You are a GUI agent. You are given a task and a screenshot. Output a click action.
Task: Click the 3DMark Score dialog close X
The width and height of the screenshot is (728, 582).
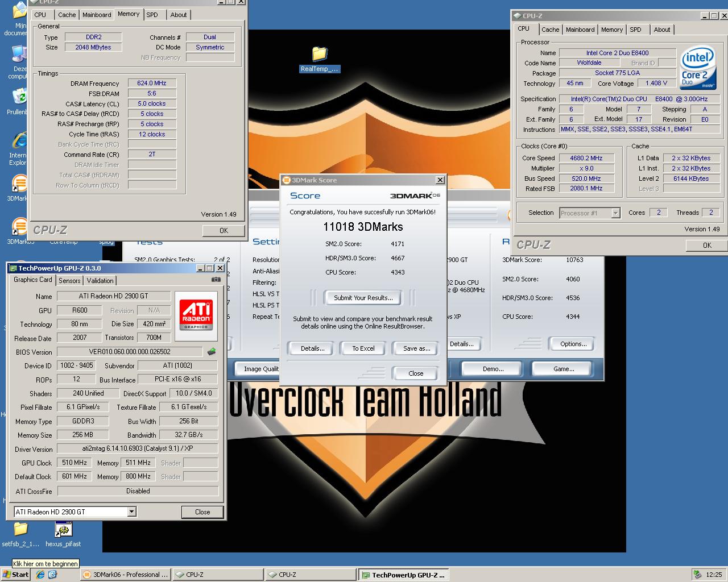pos(440,180)
